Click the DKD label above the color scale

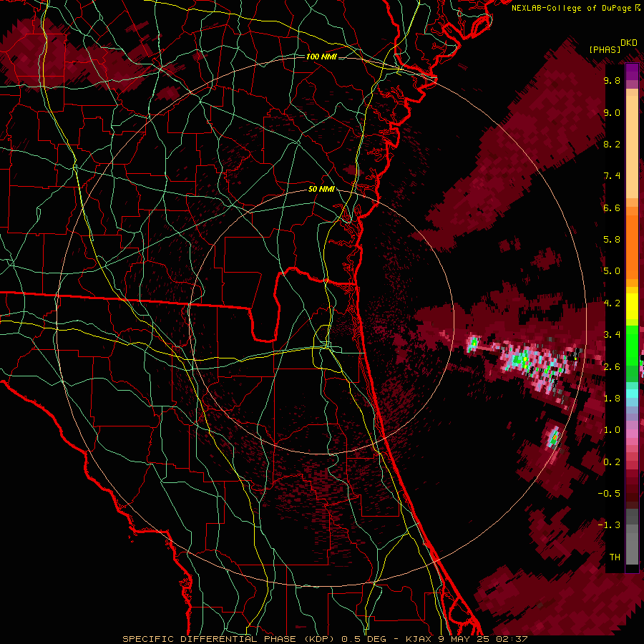click(629, 43)
